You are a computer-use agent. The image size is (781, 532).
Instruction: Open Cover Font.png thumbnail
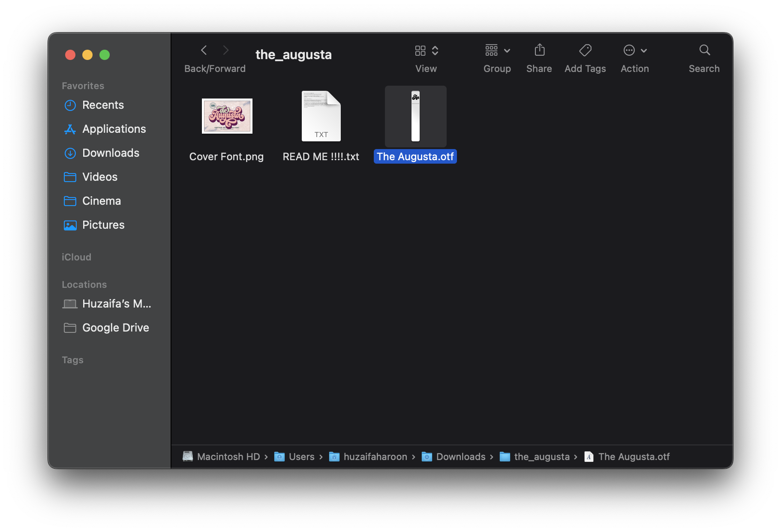click(227, 116)
